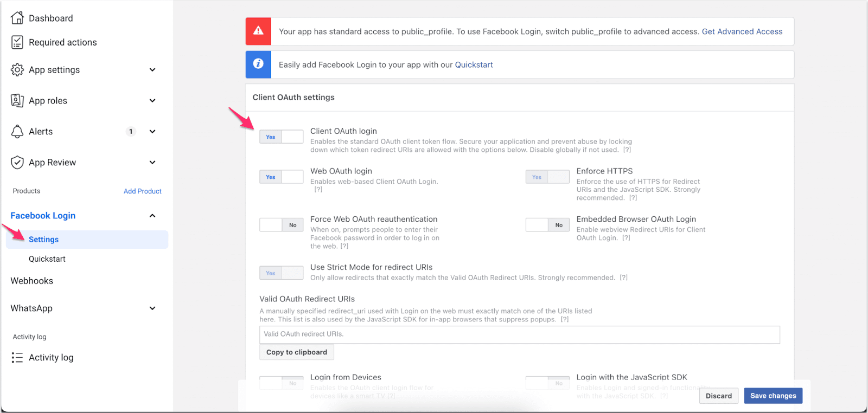Toggle the Client OAuth login switch
Image resolution: width=868 pixels, height=413 pixels.
click(281, 137)
